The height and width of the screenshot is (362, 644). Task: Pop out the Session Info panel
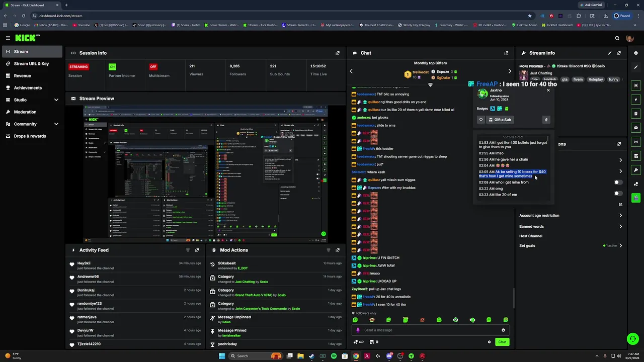click(338, 53)
